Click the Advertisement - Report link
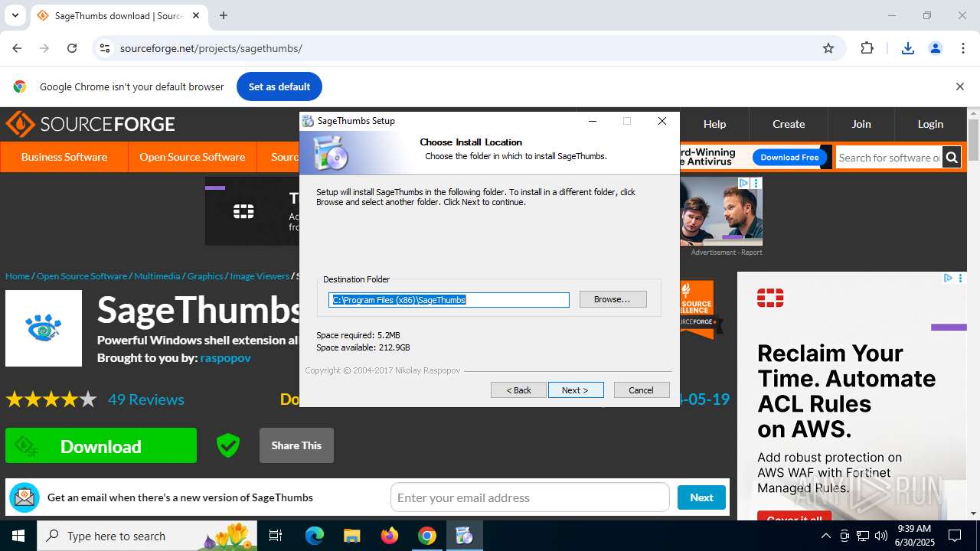The height and width of the screenshot is (551, 980). pyautogui.click(x=727, y=253)
